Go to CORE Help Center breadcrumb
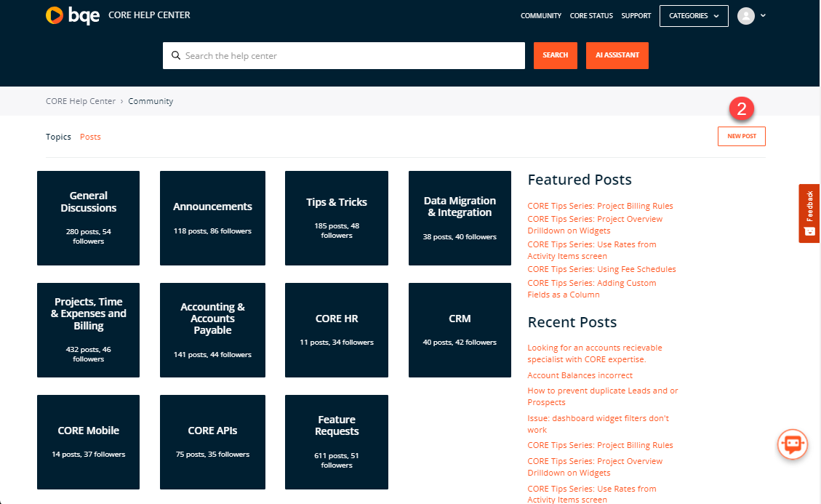This screenshot has height=504, width=821. [x=81, y=101]
